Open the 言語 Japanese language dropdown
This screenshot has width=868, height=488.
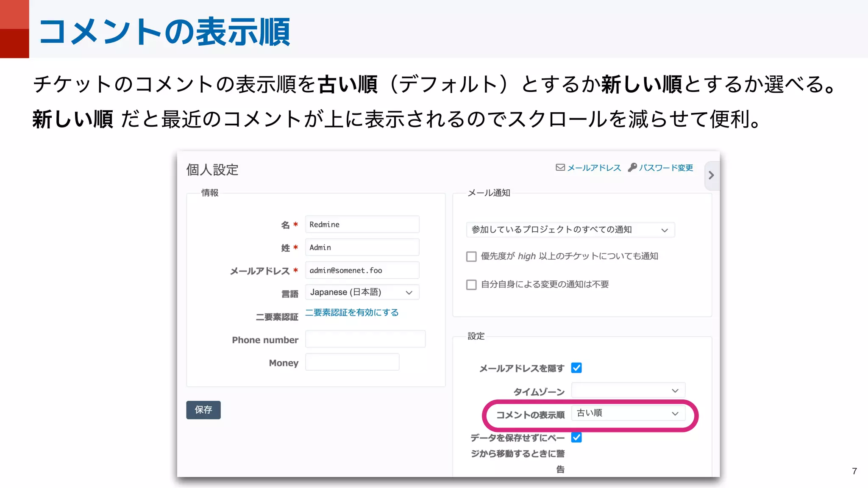pyautogui.click(x=362, y=292)
